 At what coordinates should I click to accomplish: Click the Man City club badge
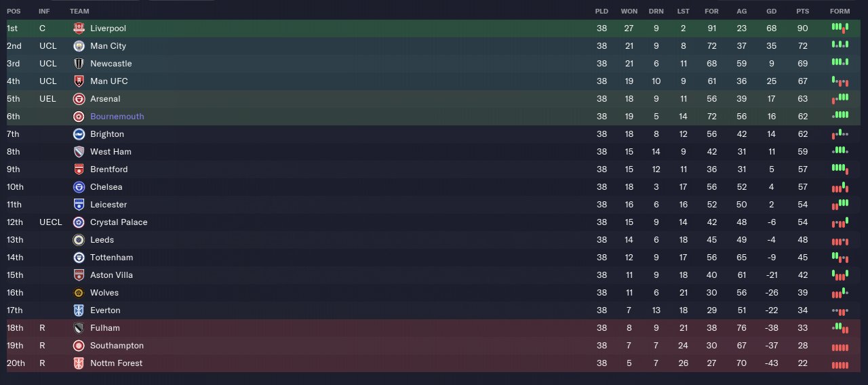79,46
